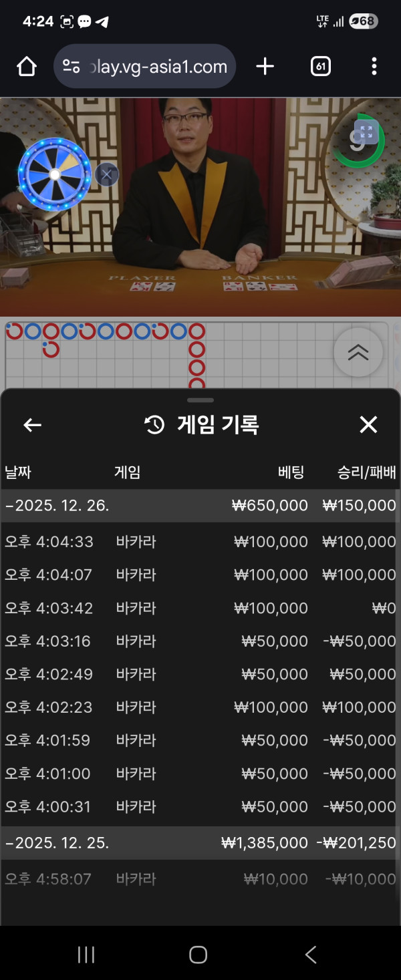Collapse the 2025. 12. 25. date group

click(57, 843)
